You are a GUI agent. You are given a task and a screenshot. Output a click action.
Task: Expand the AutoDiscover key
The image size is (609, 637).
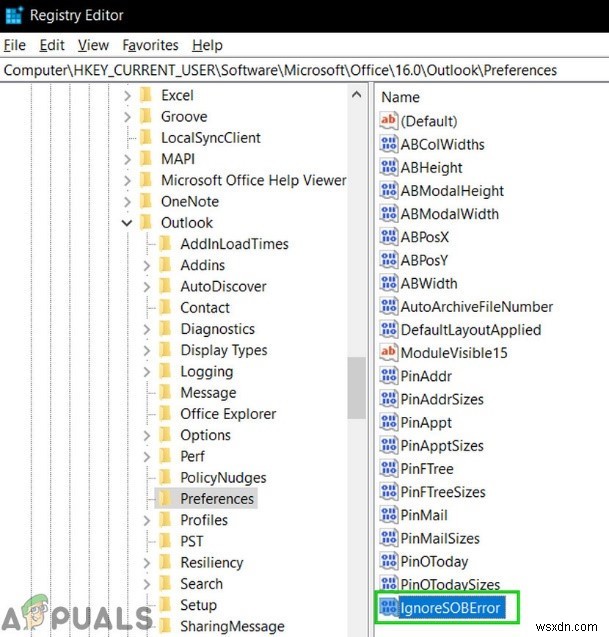(x=147, y=286)
